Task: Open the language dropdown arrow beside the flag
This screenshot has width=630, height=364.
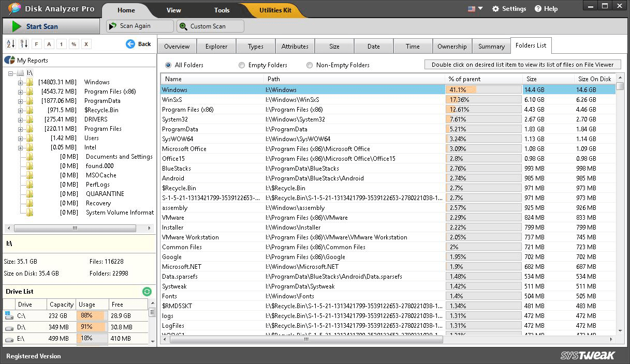Action: [x=480, y=9]
